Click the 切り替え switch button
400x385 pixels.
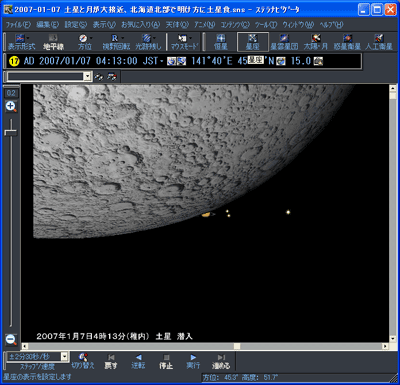click(x=83, y=361)
